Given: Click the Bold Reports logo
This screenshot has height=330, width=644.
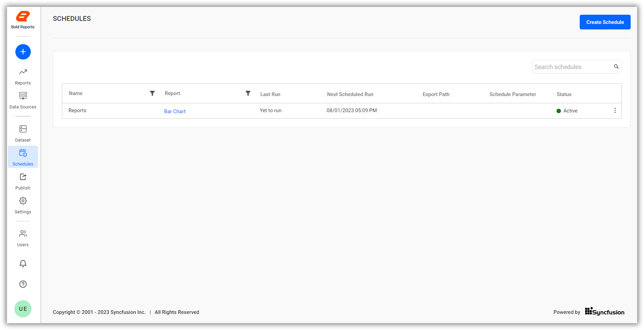Looking at the screenshot, I should [23, 16].
